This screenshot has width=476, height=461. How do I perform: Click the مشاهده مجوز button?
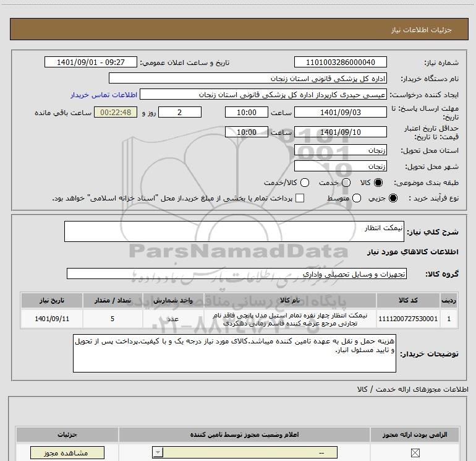click(x=67, y=453)
